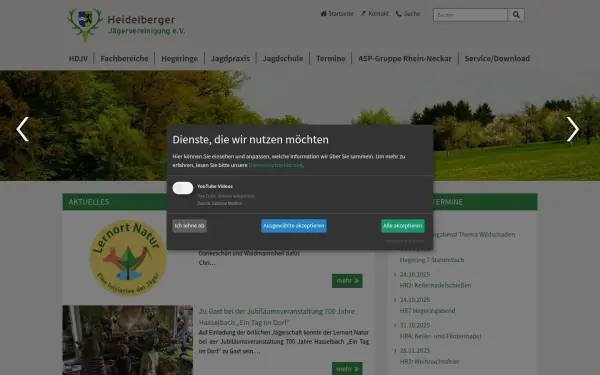
Task: Open the Datenschutzerklärung link
Action: (276, 165)
